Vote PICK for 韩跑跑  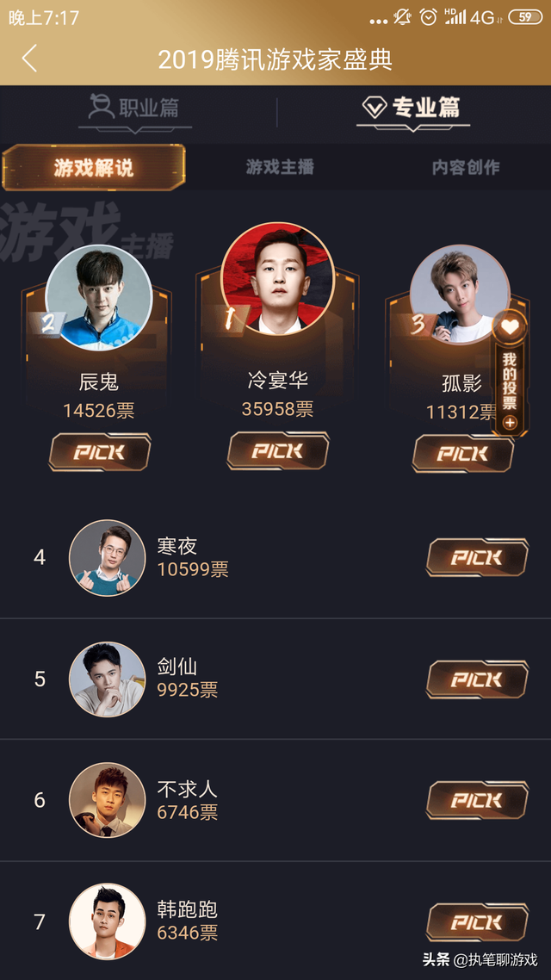click(477, 922)
